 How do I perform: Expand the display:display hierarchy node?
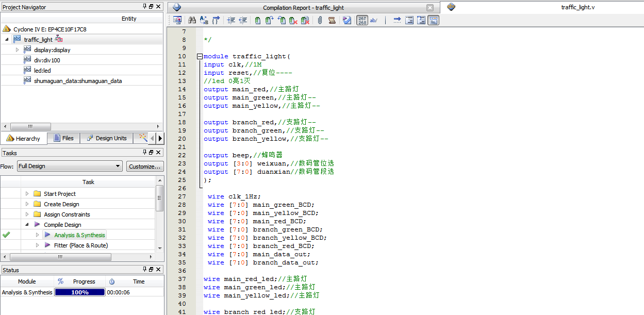[x=17, y=50]
